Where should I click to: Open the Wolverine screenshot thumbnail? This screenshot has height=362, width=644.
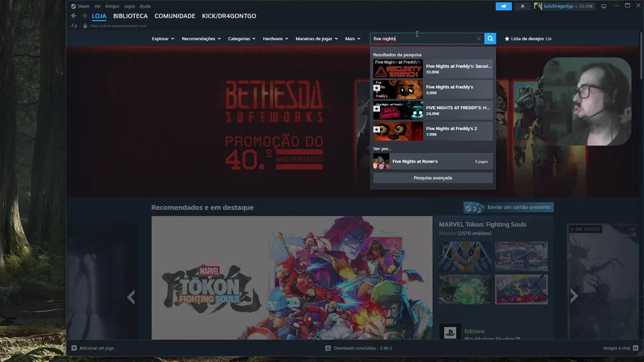tap(465, 256)
